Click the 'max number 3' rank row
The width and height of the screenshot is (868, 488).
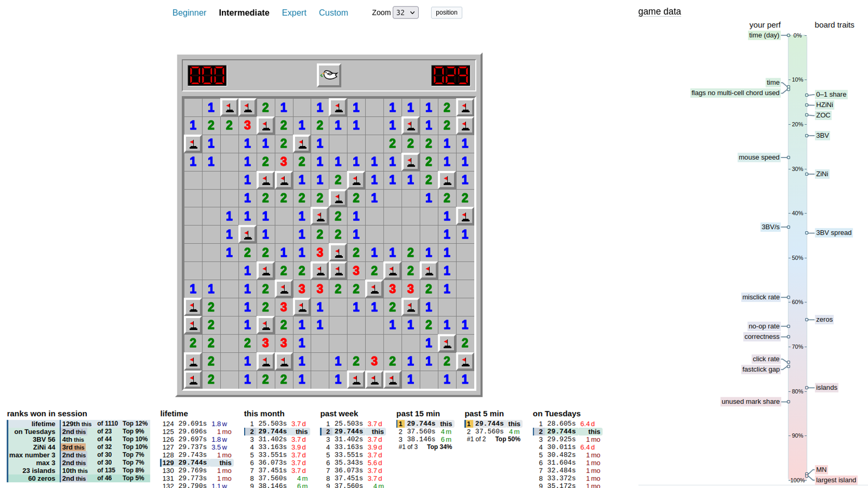78,455
